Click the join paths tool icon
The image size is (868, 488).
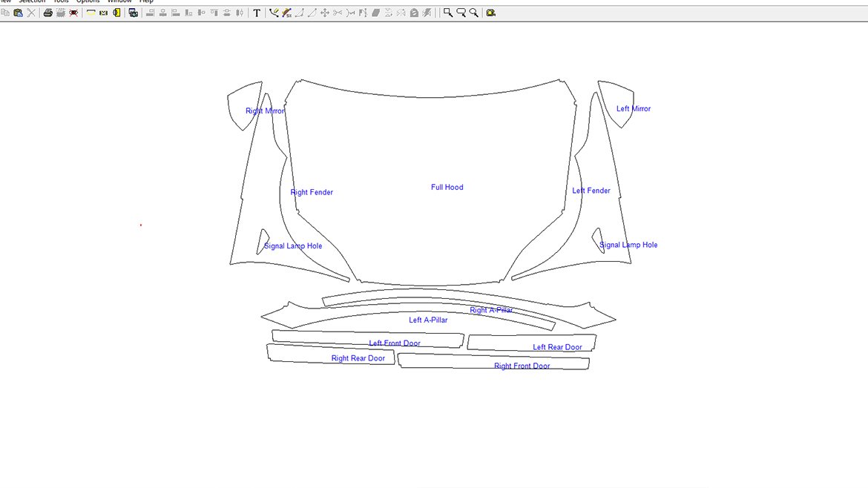pos(350,13)
